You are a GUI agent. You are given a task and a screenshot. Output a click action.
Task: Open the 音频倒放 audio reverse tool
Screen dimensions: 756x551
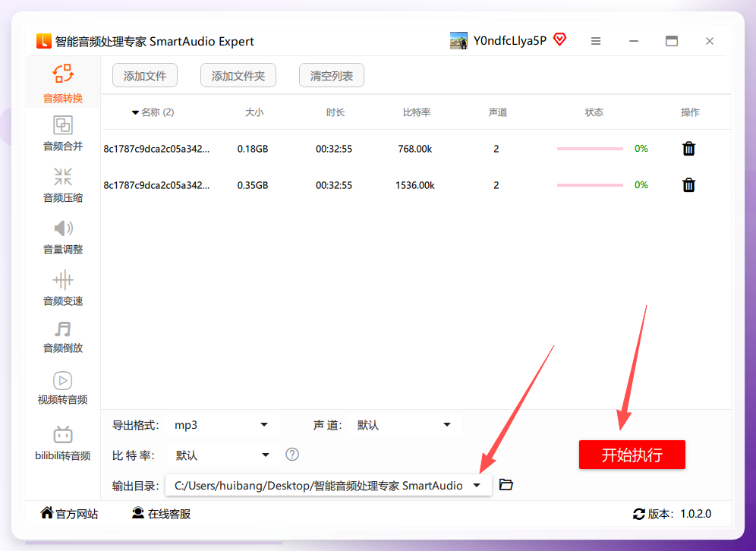(x=63, y=337)
